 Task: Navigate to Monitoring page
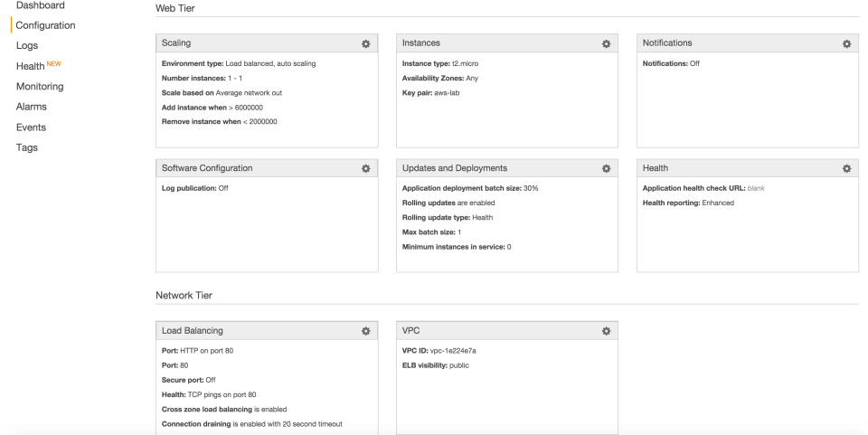click(x=40, y=87)
